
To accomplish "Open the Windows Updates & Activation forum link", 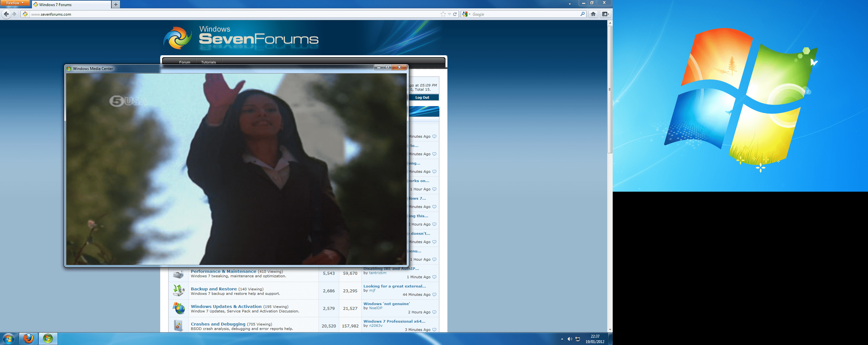I will click(x=226, y=306).
